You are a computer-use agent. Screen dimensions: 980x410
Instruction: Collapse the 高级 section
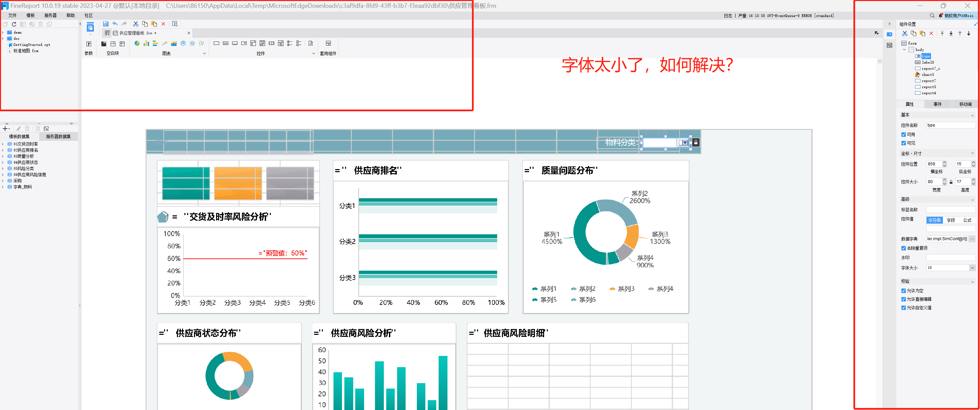(x=973, y=200)
